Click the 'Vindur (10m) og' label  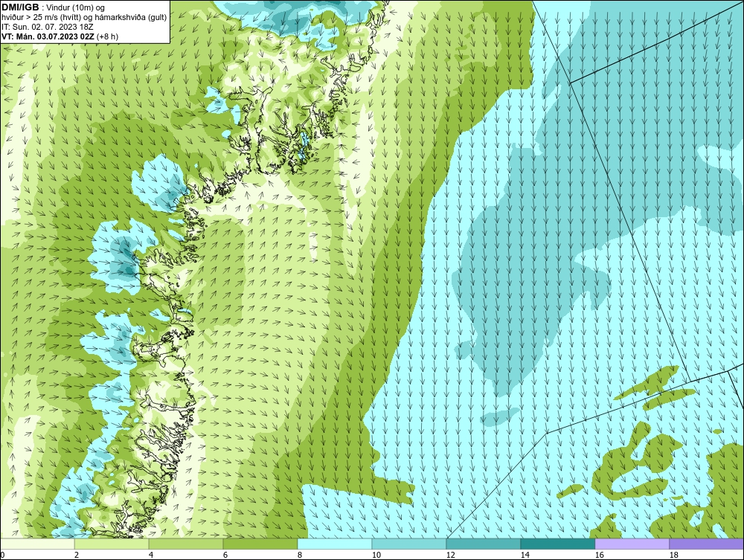pyautogui.click(x=75, y=8)
